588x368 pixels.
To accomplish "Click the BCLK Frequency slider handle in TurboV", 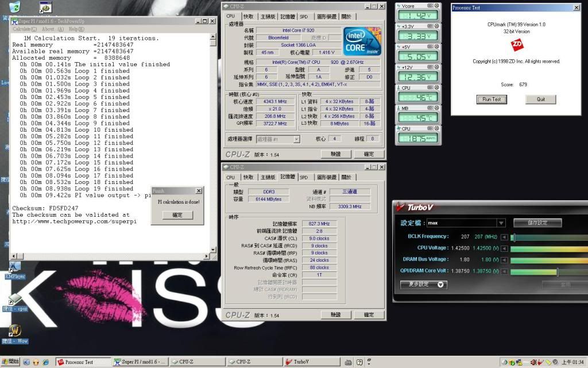I will pos(513,237).
